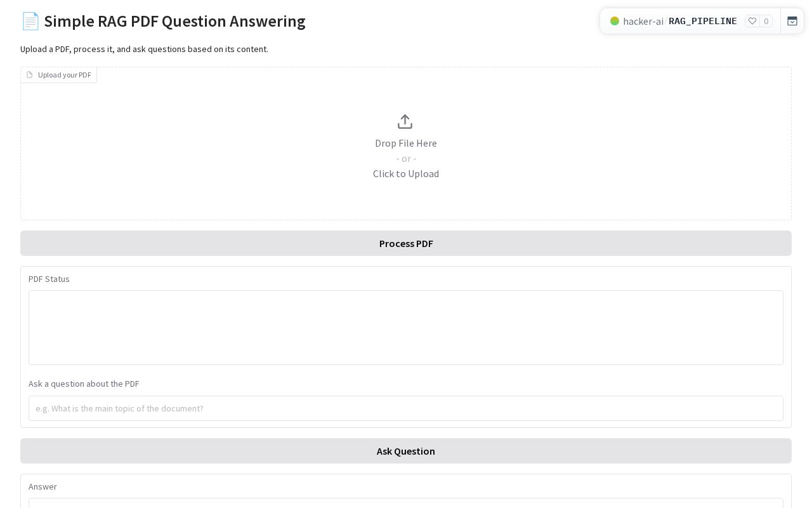812x508 pixels.
Task: Open the hacker-ai profile link
Action: (643, 21)
